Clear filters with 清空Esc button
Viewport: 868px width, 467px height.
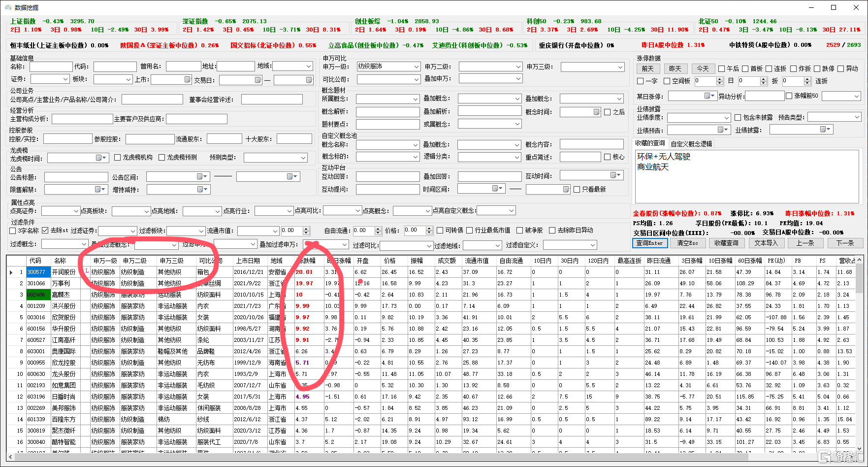pyautogui.click(x=688, y=243)
